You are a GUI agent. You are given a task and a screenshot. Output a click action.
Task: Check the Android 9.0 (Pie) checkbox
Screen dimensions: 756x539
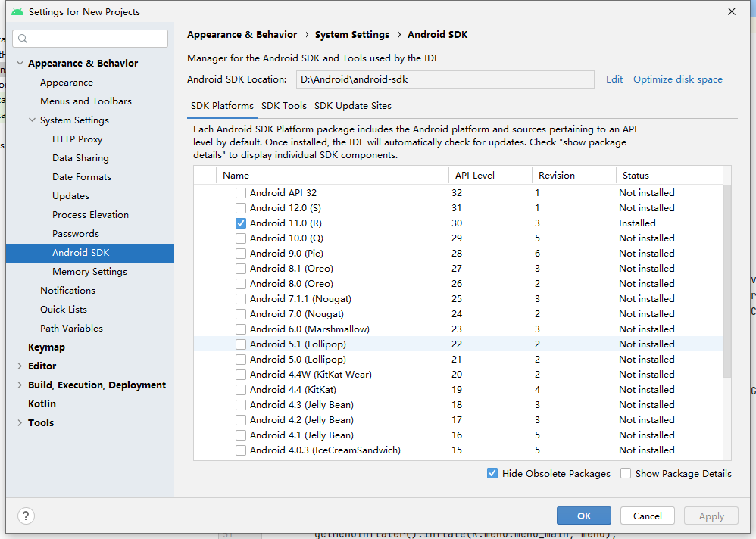(x=241, y=254)
